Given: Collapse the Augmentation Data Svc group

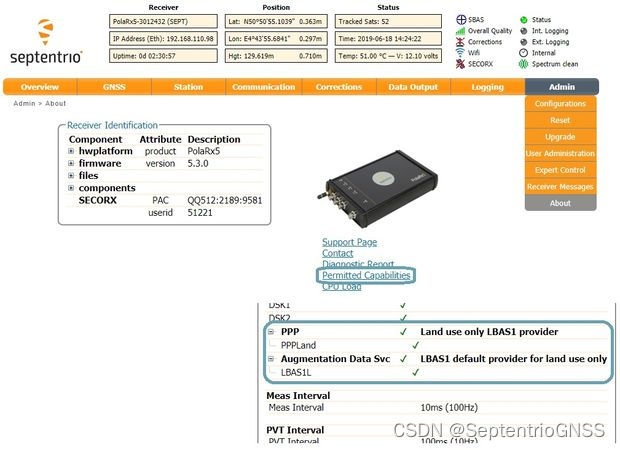Looking at the screenshot, I should [271, 359].
